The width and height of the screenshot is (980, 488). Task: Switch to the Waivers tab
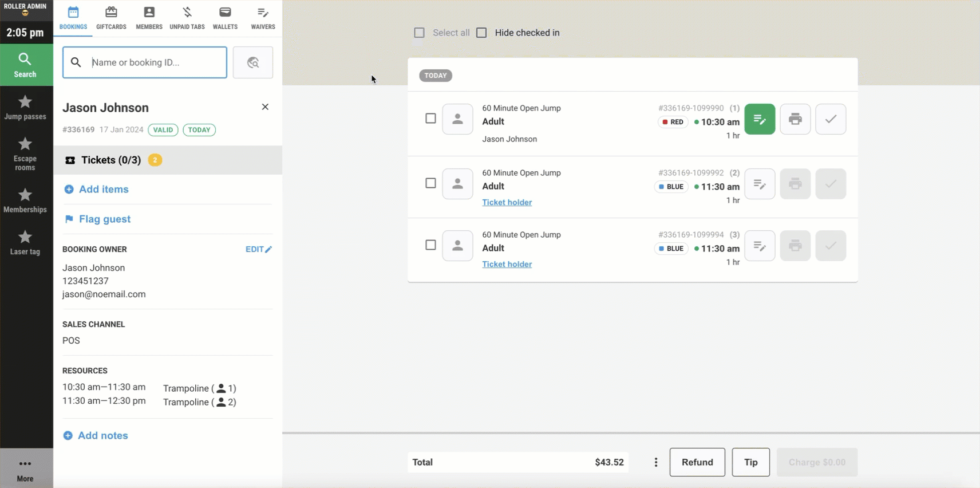point(263,18)
